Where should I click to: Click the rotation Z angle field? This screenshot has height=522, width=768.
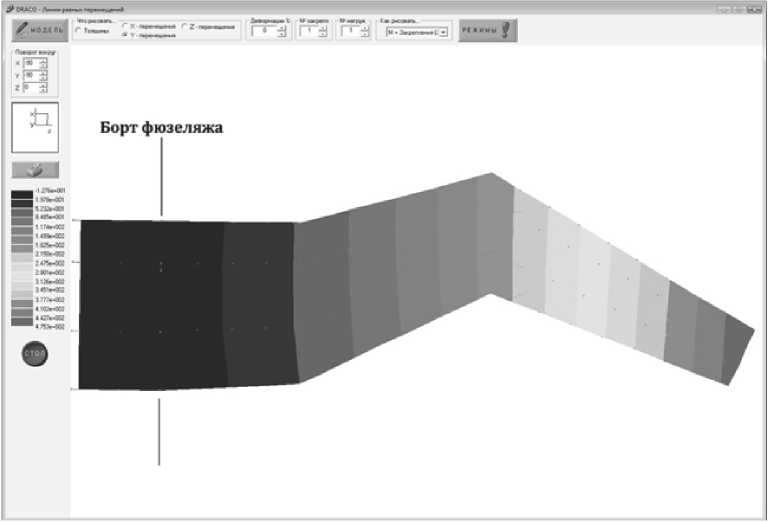pyautogui.click(x=31, y=88)
